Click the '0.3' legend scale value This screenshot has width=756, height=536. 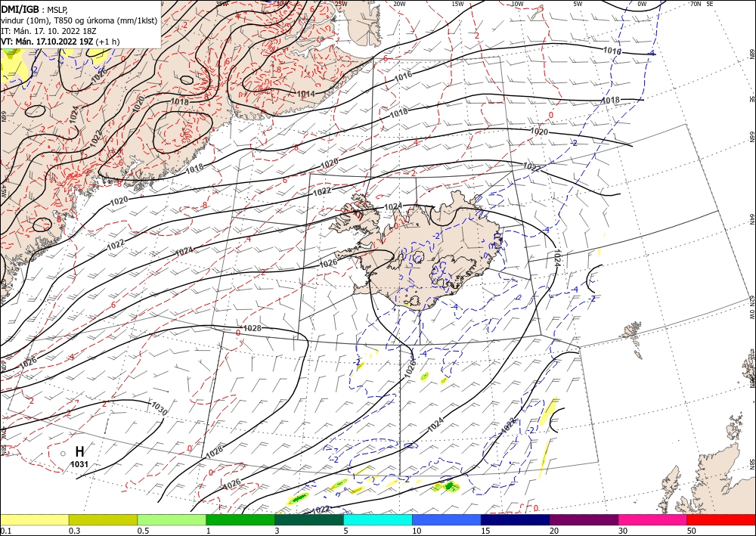coord(73,531)
